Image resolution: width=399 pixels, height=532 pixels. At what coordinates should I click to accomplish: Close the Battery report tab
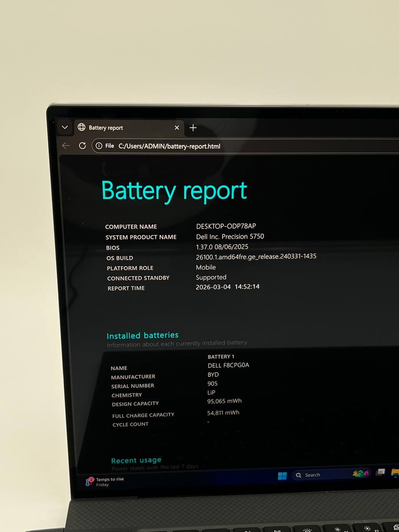point(177,128)
